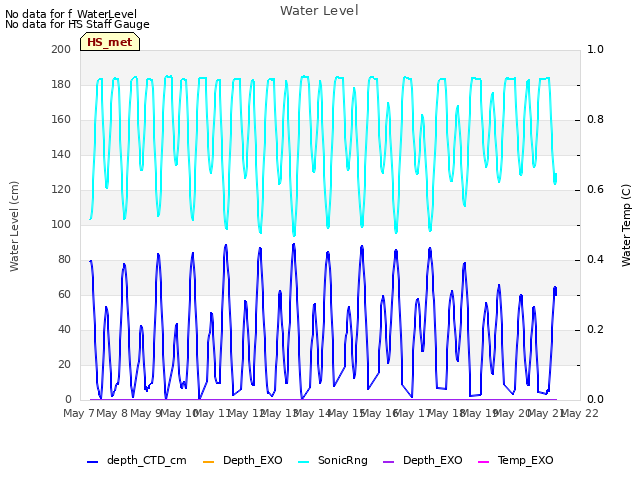Select the SonicRng legend entry

(x=333, y=461)
